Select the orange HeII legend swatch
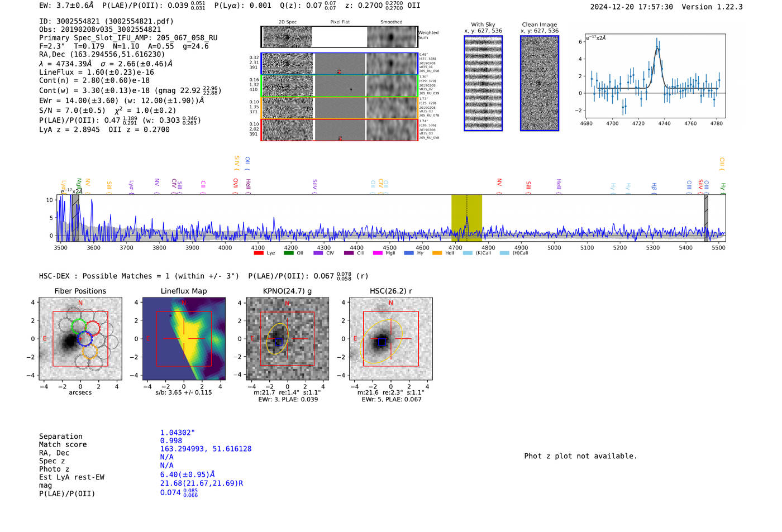 (x=437, y=253)
